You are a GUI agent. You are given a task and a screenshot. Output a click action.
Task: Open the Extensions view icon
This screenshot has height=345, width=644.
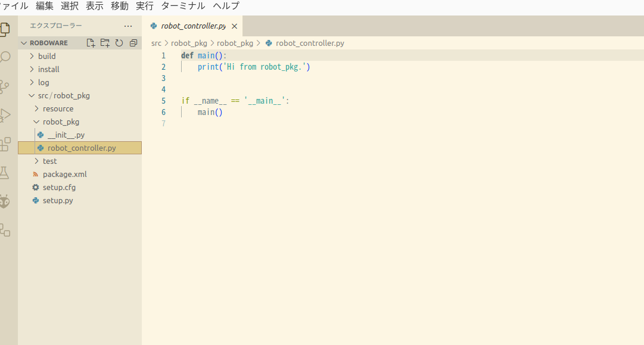pos(5,144)
